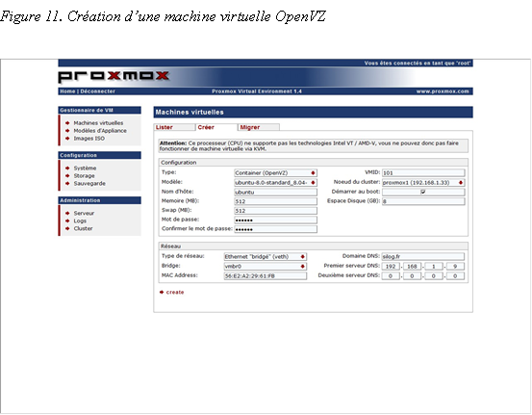This screenshot has height=415, width=532.
Task: Open the Modèle ubuntu template dropdown
Action: pyautogui.click(x=275, y=182)
